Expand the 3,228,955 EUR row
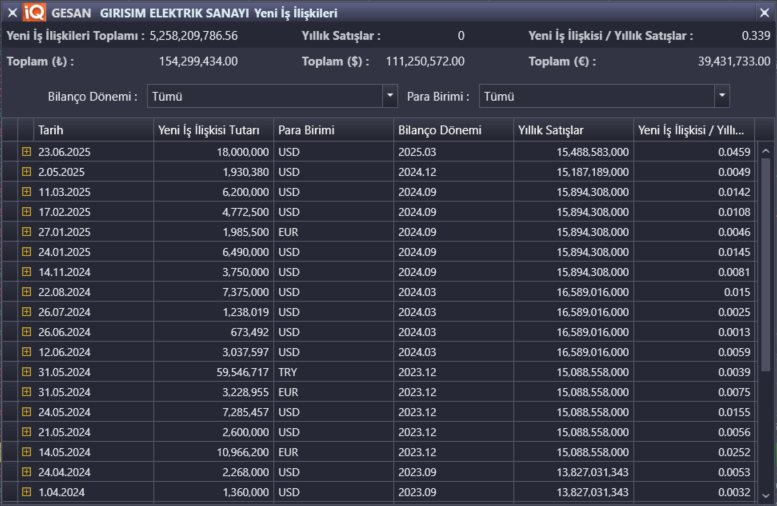 (x=26, y=392)
